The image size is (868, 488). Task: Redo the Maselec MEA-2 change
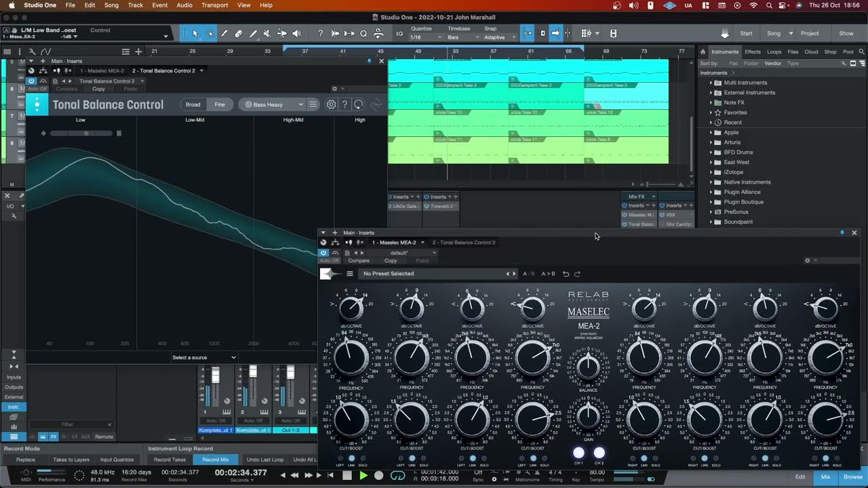tap(577, 274)
